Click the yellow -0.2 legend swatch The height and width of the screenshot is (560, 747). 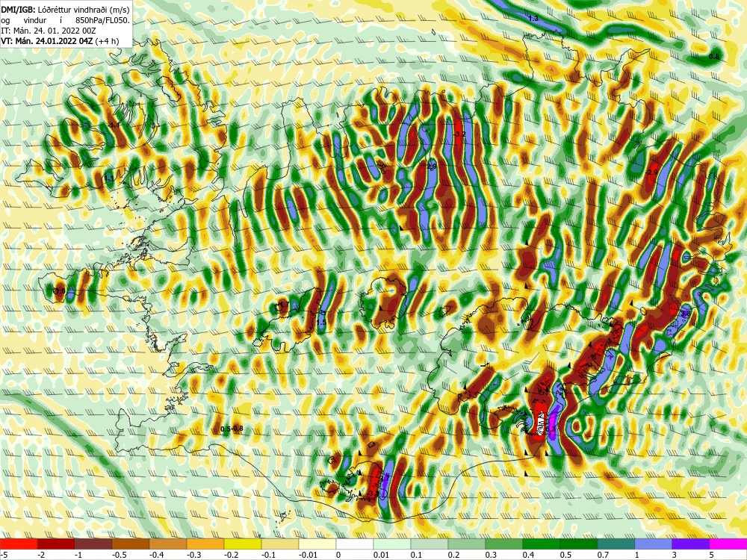(x=243, y=544)
